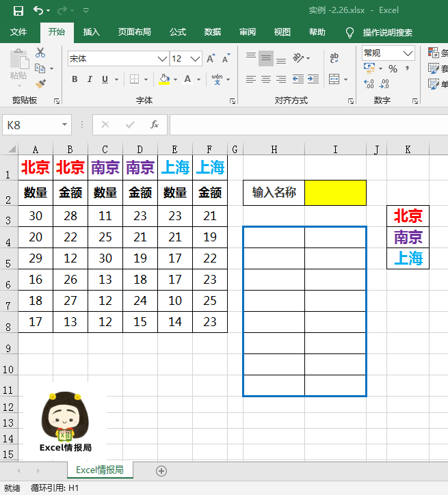Open the 插入 ribbon tab
Image resolution: width=448 pixels, height=495 pixels.
tap(91, 32)
